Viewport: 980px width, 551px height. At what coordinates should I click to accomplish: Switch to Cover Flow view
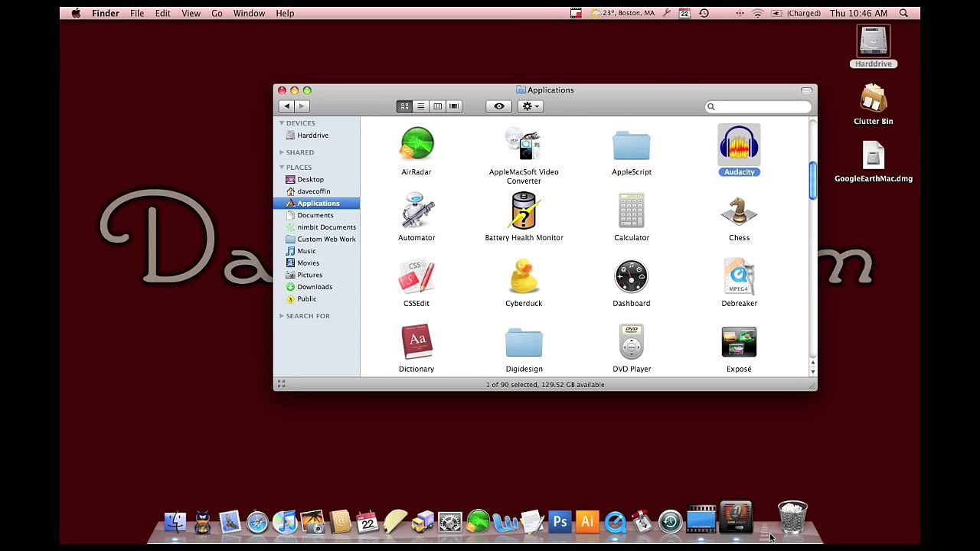(x=454, y=106)
